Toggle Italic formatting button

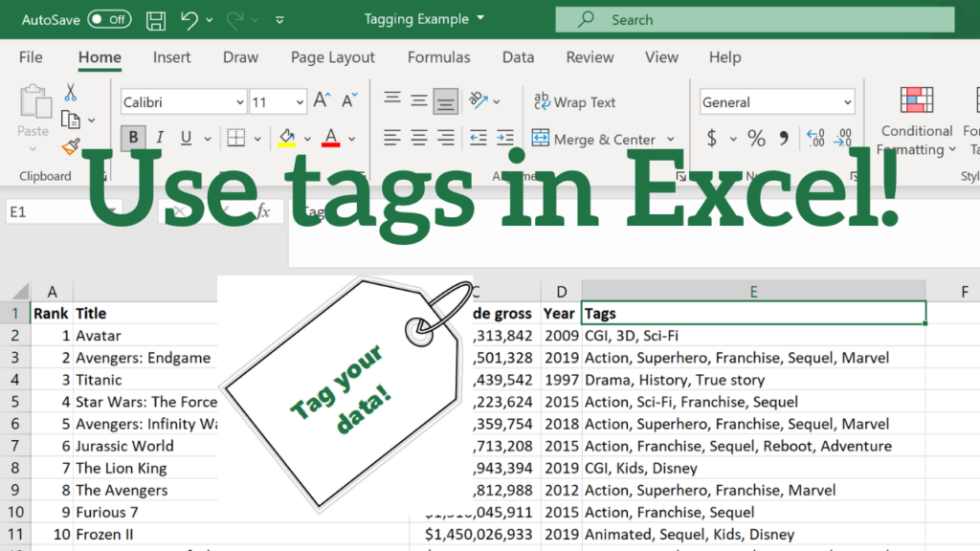(x=159, y=138)
